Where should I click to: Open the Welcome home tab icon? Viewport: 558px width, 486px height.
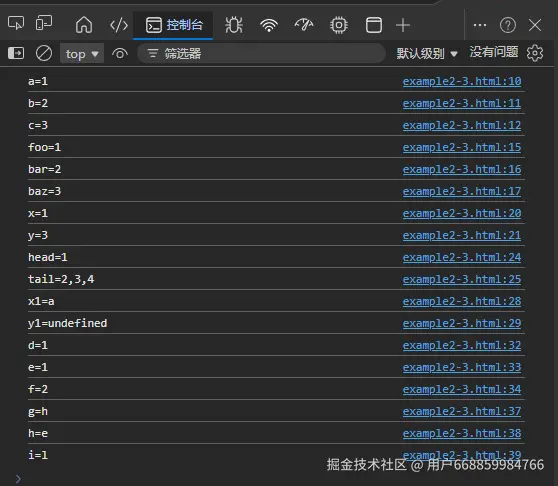coord(84,25)
